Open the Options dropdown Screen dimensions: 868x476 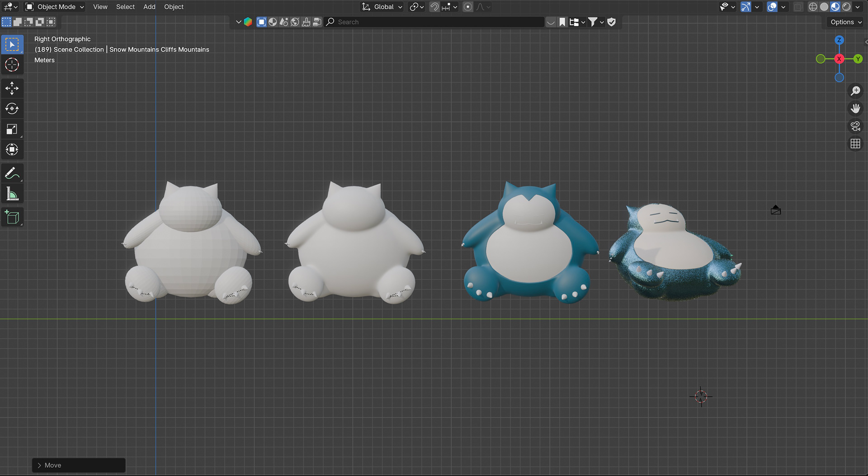pos(846,22)
